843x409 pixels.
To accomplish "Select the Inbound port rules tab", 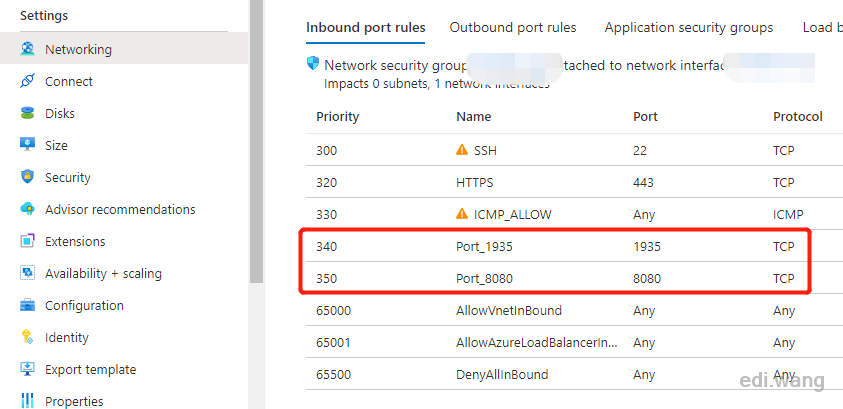I will (x=366, y=27).
